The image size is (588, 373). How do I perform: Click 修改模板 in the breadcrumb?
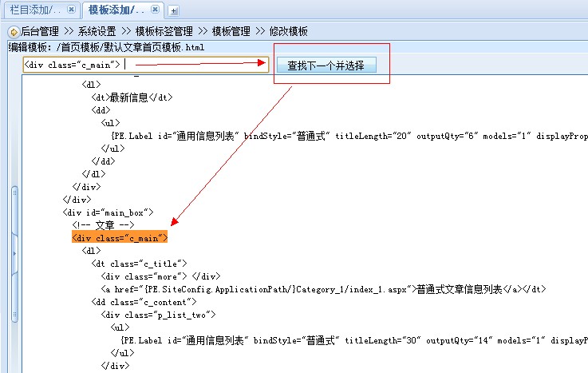(x=287, y=31)
